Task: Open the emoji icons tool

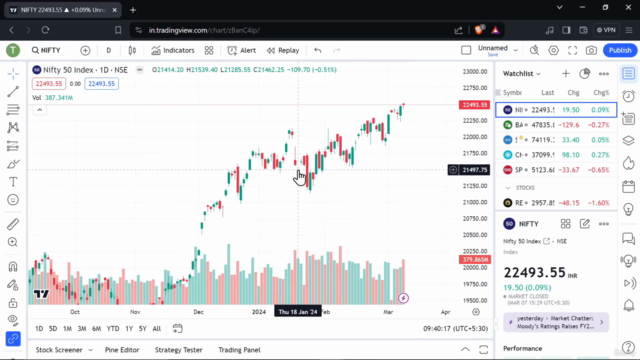Action: [13, 200]
